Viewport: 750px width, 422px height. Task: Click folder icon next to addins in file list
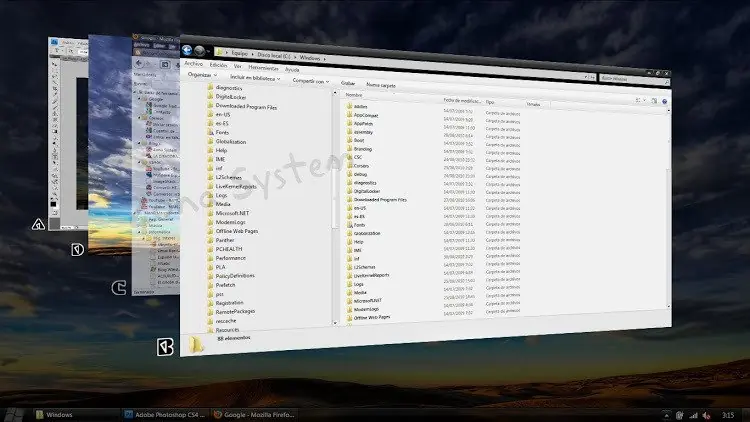(x=349, y=106)
